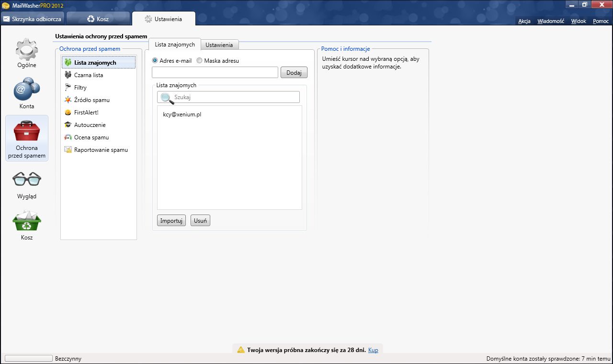This screenshot has height=364, width=613.
Task: Select the Adres e-mail radio button
Action: (155, 61)
